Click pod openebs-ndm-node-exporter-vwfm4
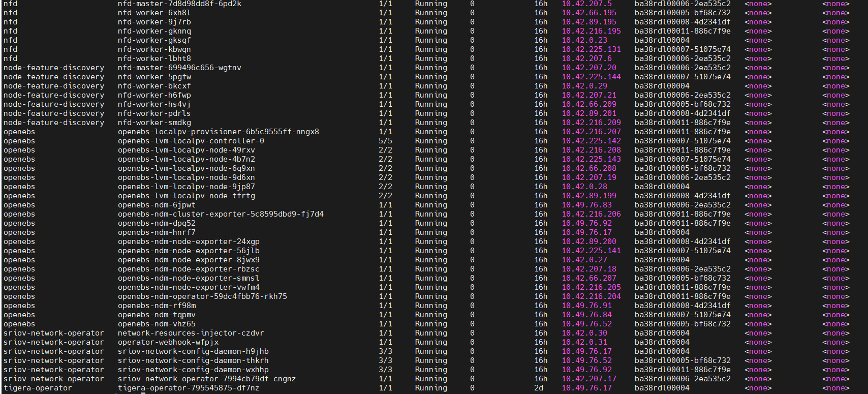 [189, 287]
